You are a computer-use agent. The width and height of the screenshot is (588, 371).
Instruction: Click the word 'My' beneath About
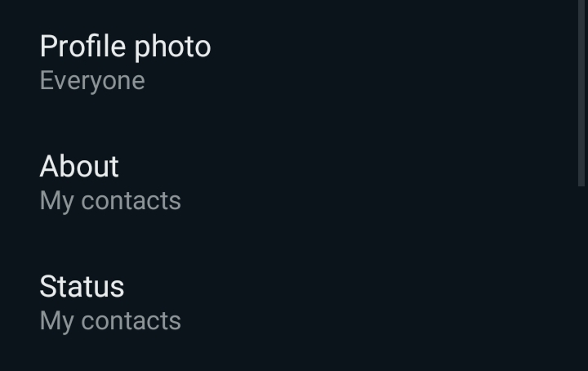click(56, 202)
